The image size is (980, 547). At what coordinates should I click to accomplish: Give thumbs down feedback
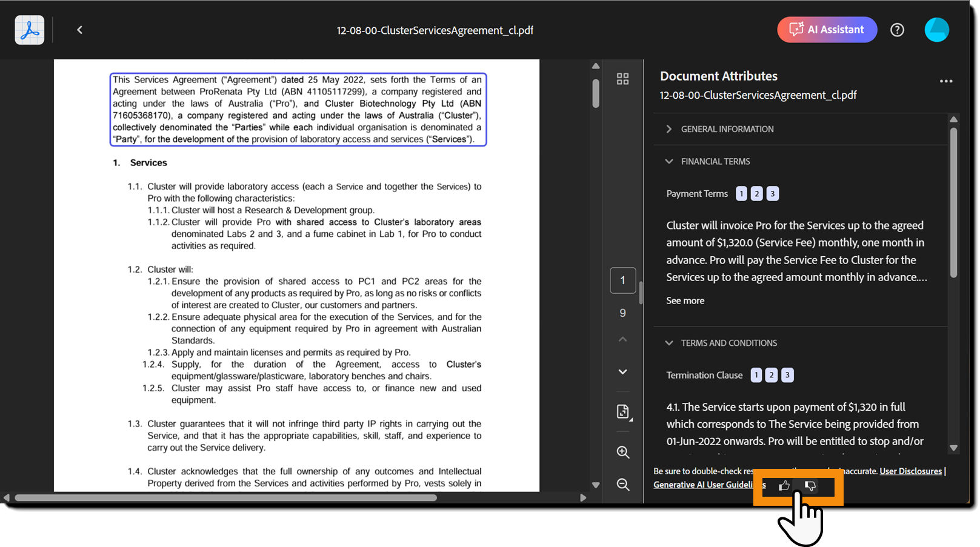click(810, 486)
